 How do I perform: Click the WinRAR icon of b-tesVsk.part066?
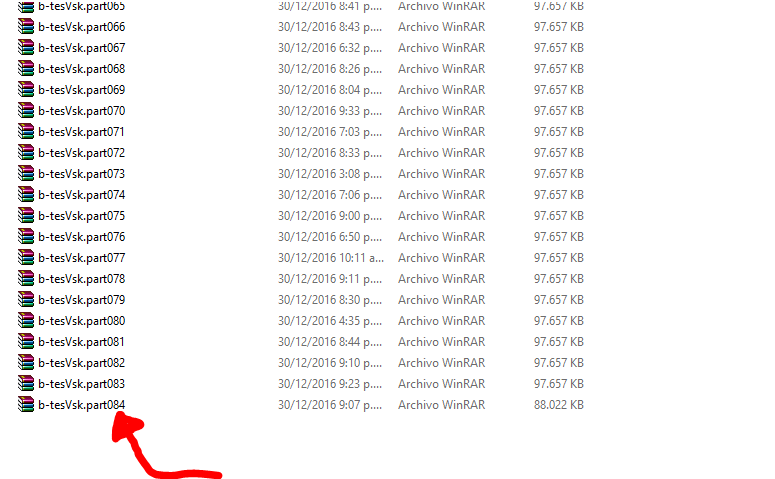point(26,27)
